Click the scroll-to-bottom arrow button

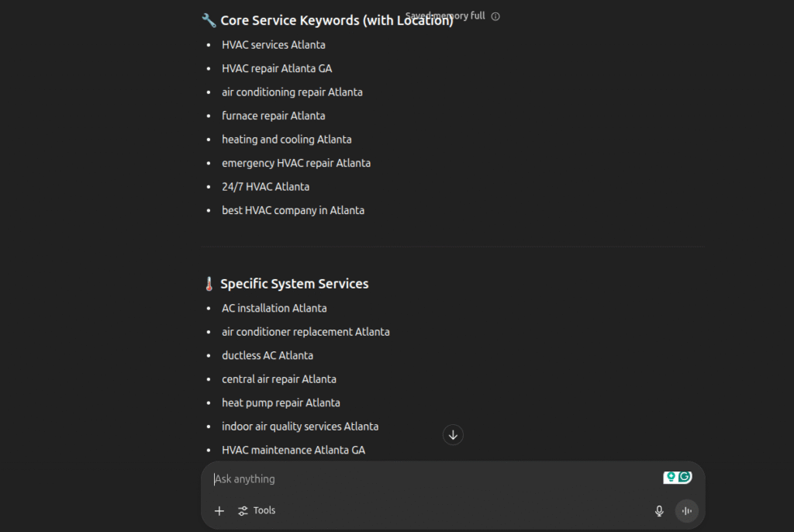[453, 434]
